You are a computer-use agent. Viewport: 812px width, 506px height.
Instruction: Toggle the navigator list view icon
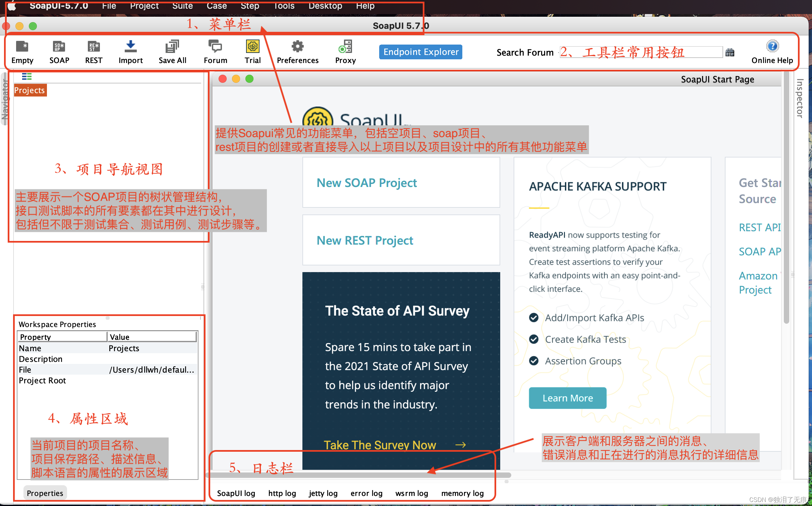[27, 76]
